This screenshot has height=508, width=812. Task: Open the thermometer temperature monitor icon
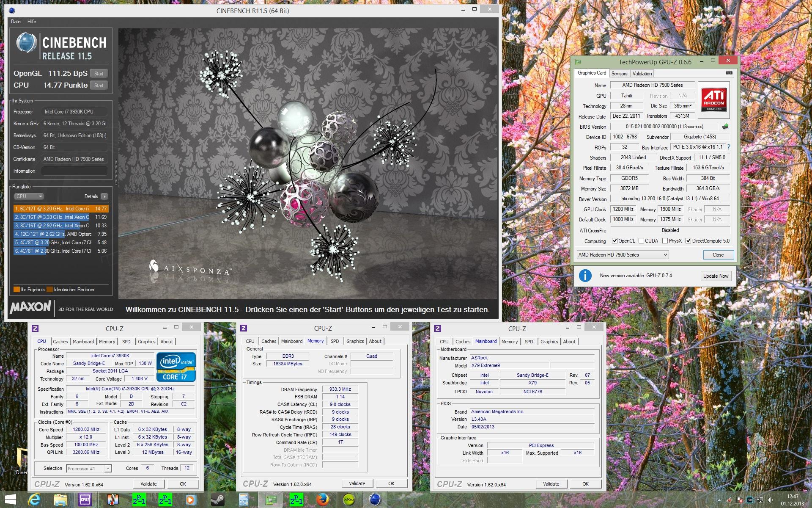(x=112, y=500)
